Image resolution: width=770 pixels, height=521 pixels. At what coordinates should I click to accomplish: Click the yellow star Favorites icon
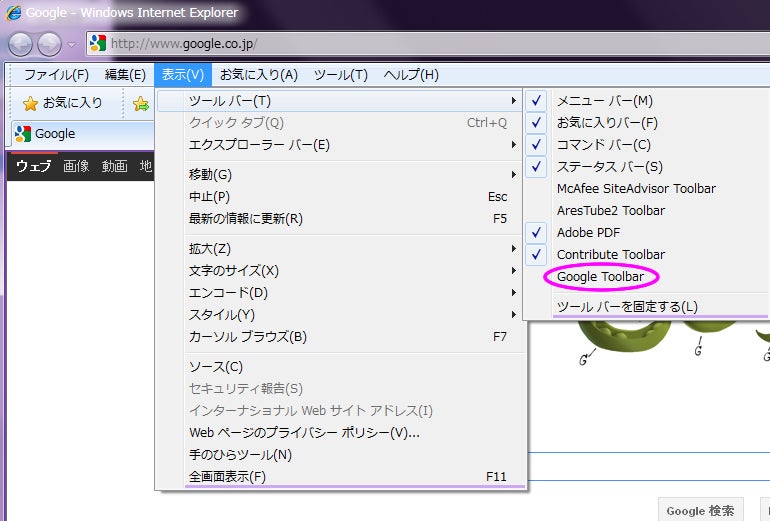point(30,103)
